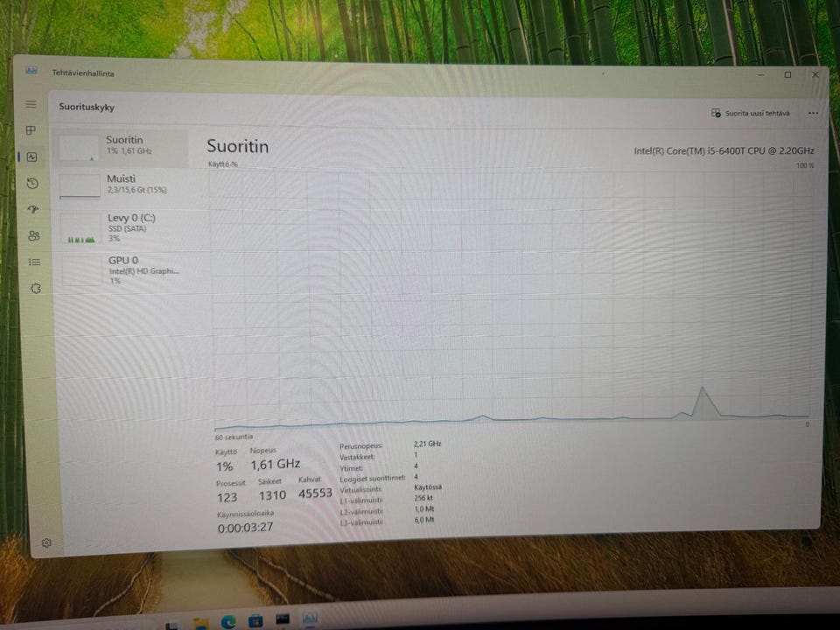Click the 'Intel(R) Core(TM) i5-6400T' processor name
The image size is (840, 630).
point(724,150)
